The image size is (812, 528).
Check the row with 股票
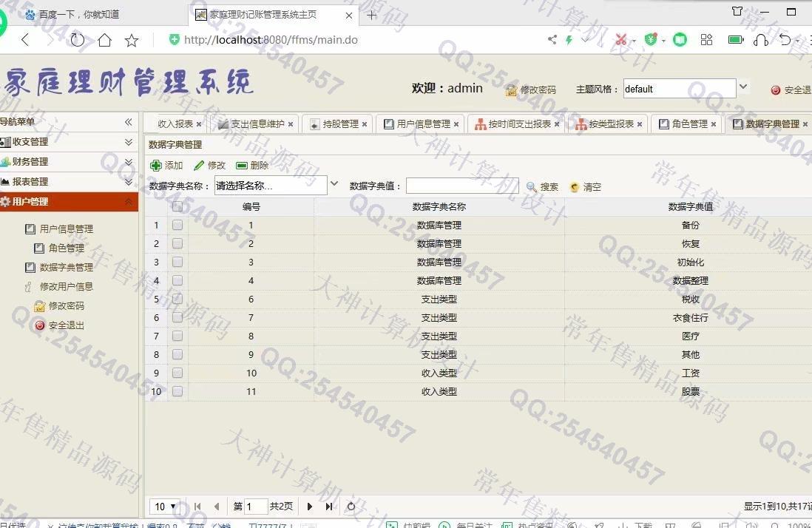(177, 391)
